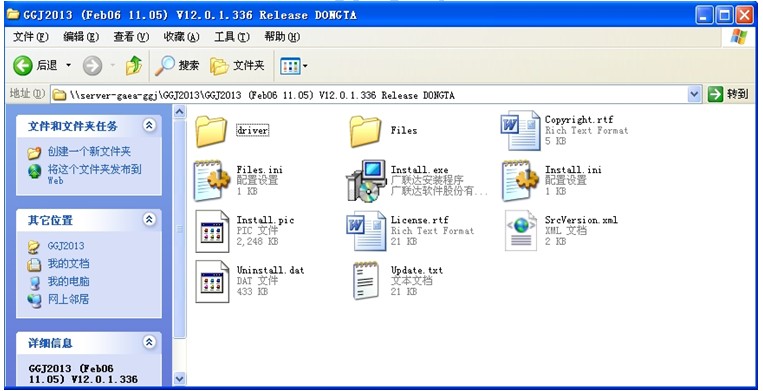Click the driver folder name label
Screen dimensions: 763x391
click(x=252, y=131)
